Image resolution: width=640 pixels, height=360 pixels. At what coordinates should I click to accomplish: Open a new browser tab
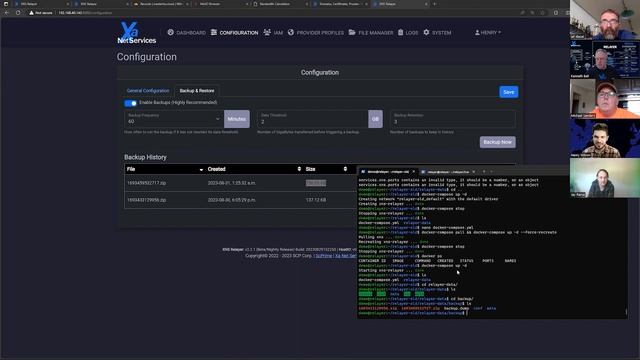[434, 4]
